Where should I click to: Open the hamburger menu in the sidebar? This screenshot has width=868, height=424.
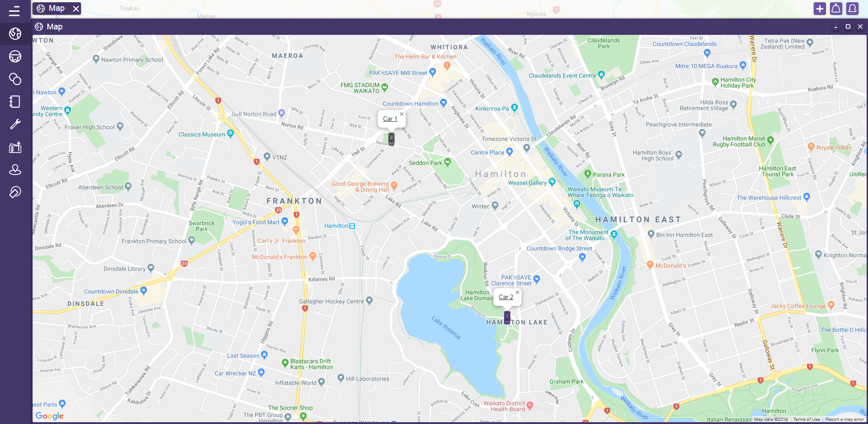pyautogui.click(x=14, y=11)
